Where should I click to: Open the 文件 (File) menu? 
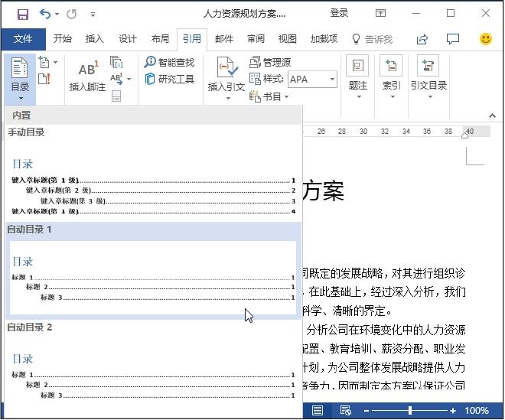point(23,39)
